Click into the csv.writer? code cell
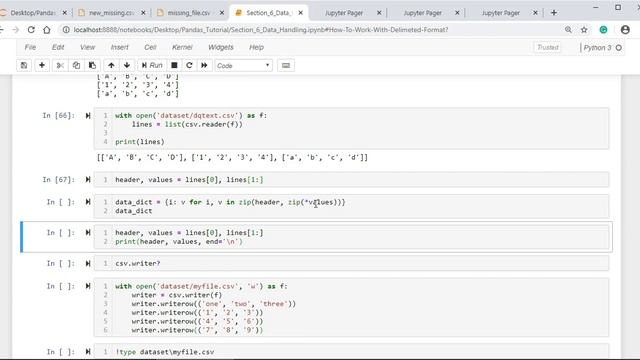The image size is (640, 360). coord(351,263)
